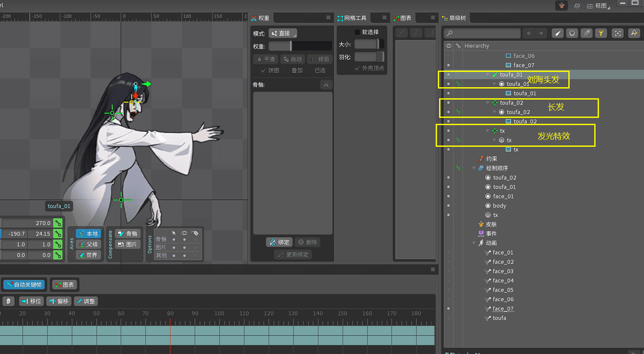Toggle the 饼图 checkbox
The image size is (644, 354).
[x=264, y=70]
